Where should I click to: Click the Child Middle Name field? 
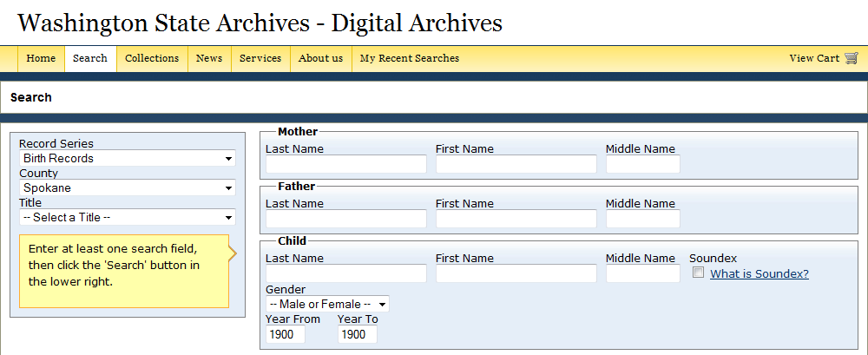pos(642,273)
